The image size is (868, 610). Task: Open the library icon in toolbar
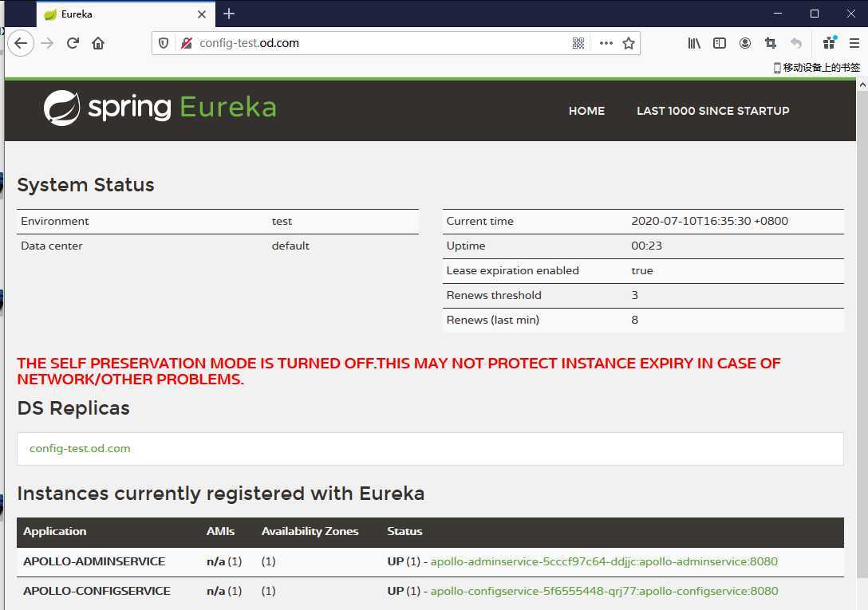tap(693, 43)
